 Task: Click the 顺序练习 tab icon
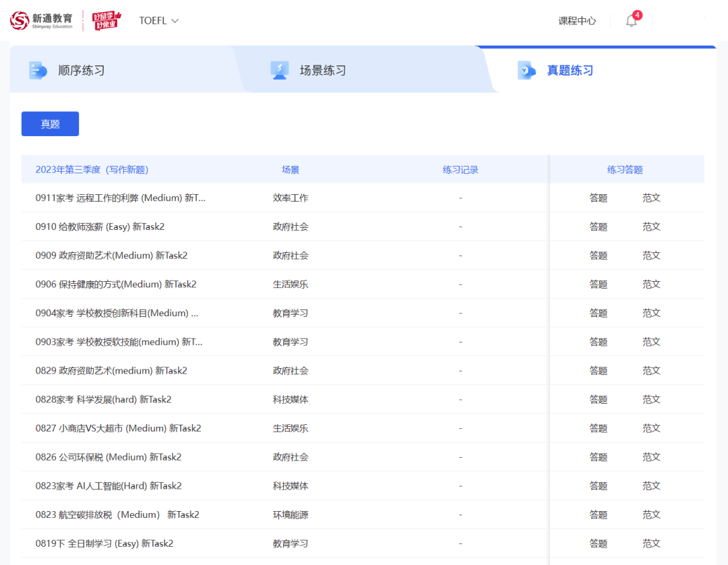click(38, 71)
